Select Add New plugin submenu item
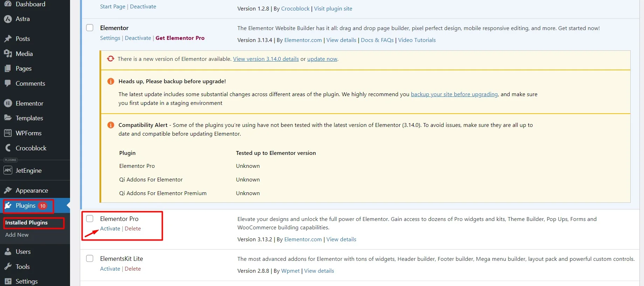The image size is (644, 286). (x=17, y=235)
